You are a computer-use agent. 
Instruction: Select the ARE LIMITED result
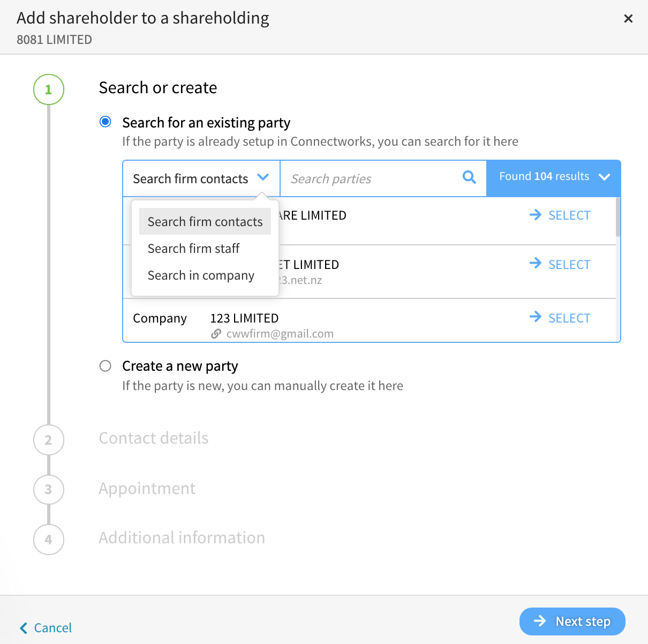560,215
